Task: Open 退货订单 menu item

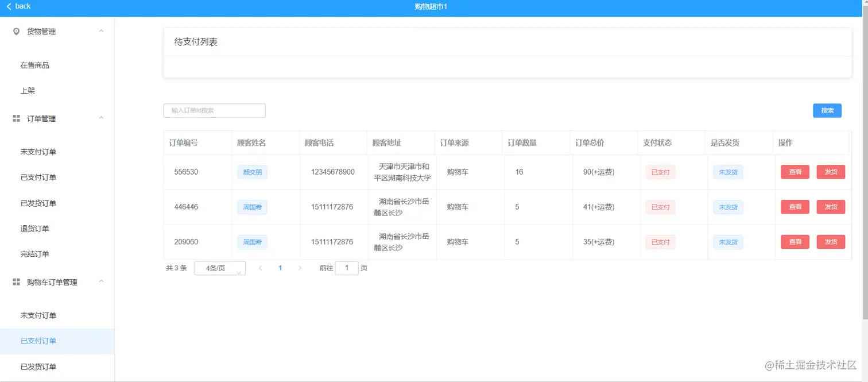Action: [57, 229]
